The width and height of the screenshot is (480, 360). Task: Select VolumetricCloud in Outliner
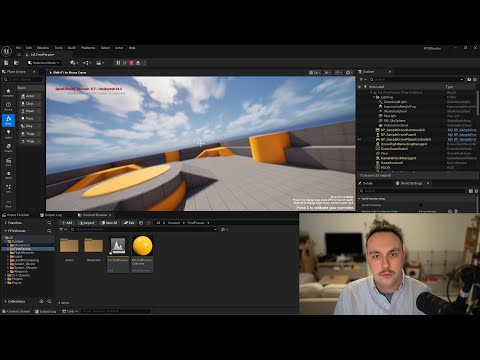tap(395, 125)
